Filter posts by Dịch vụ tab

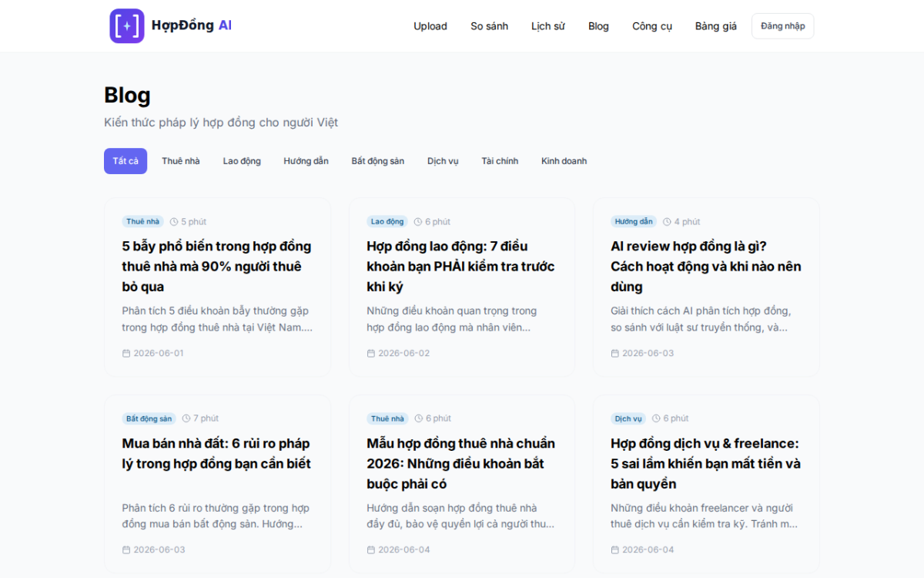443,161
